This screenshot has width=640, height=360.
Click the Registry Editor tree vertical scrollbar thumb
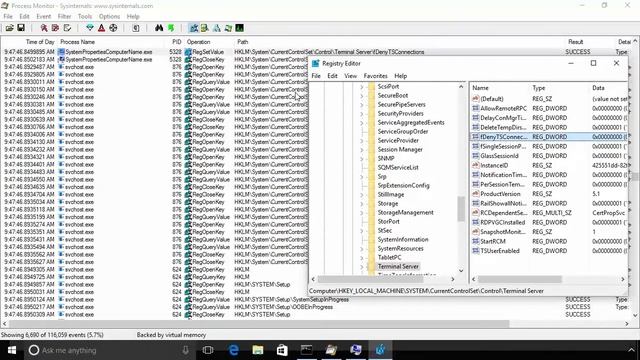tap(461, 209)
